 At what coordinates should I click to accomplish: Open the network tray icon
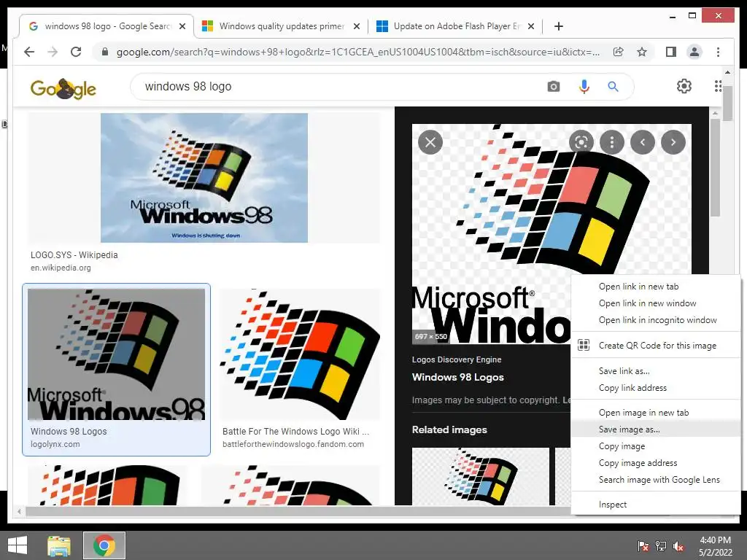click(661, 546)
